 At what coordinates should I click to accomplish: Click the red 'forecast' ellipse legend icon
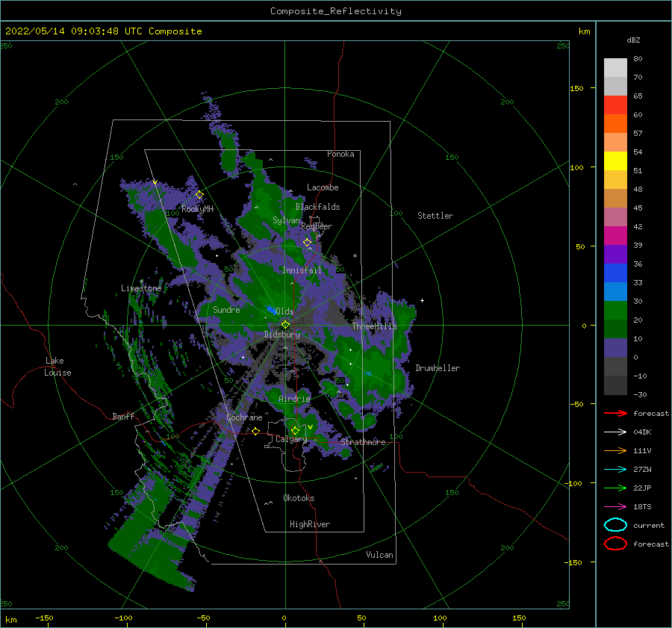(x=615, y=544)
